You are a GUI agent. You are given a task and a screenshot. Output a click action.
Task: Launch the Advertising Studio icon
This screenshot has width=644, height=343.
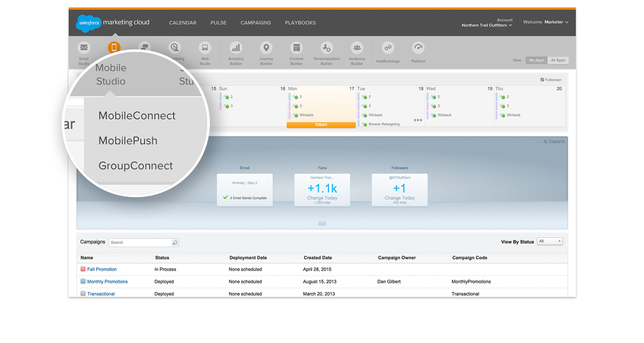coord(174,47)
